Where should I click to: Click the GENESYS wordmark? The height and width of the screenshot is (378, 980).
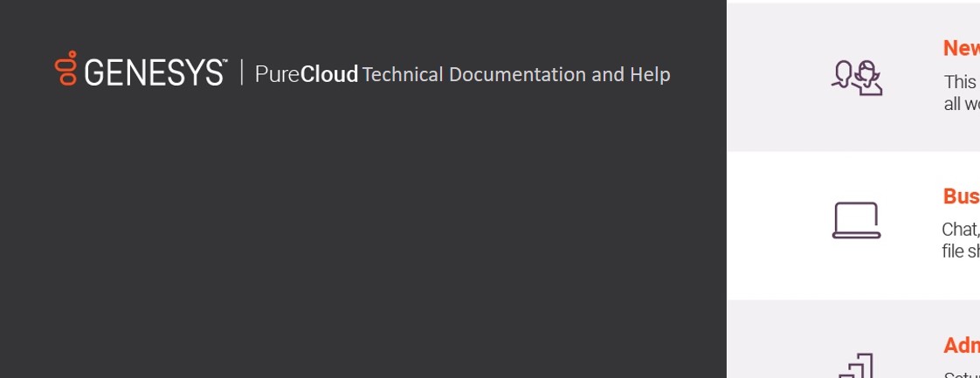click(x=155, y=73)
